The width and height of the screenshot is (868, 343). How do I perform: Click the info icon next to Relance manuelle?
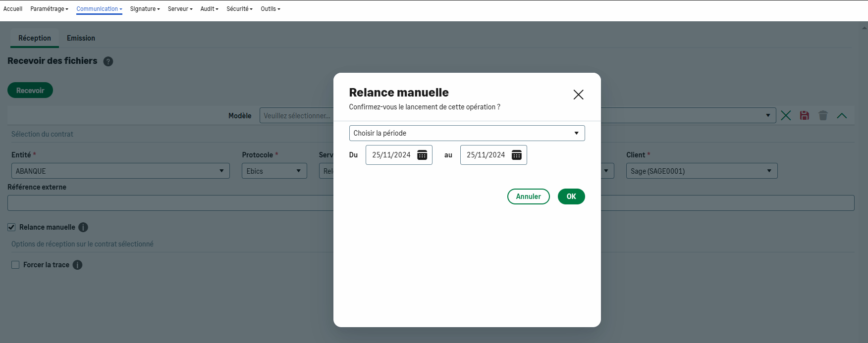coord(83,227)
